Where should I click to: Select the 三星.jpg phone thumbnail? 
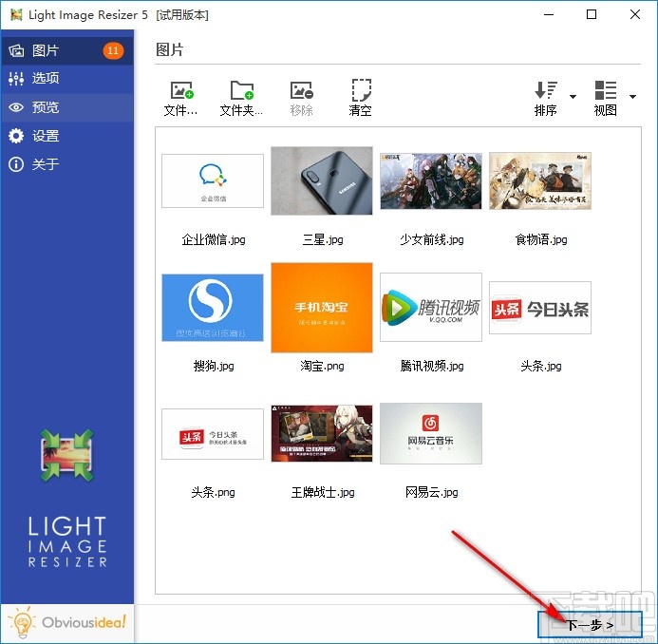pos(322,180)
